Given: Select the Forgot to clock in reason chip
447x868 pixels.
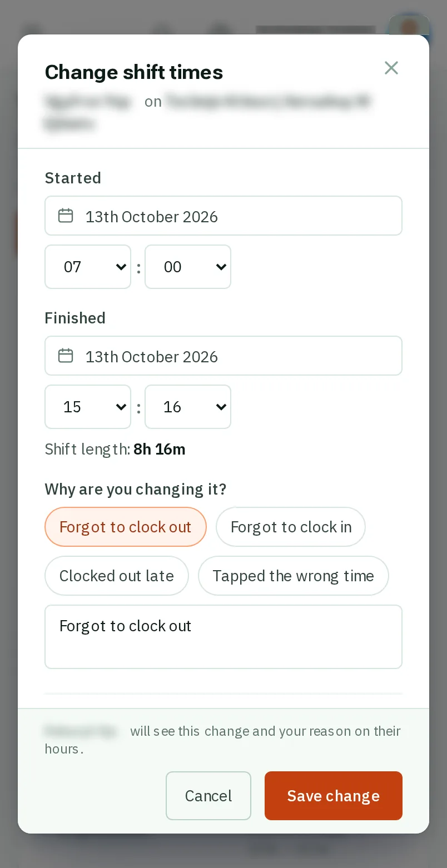Looking at the screenshot, I should 291,527.
